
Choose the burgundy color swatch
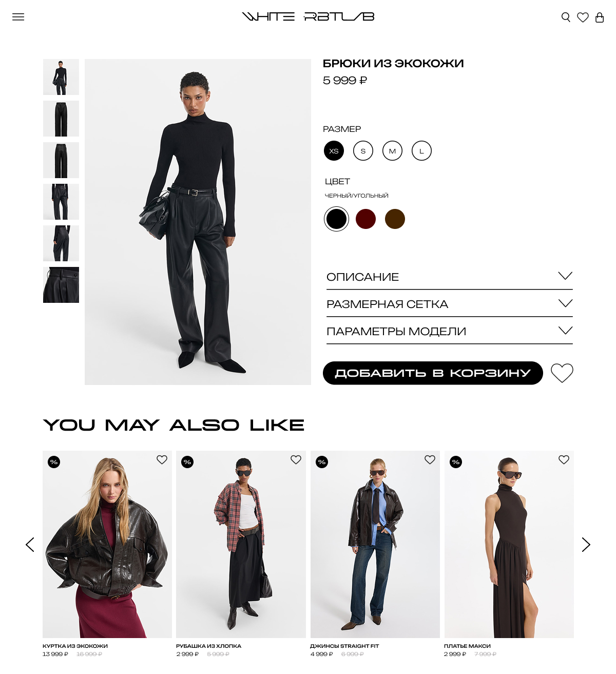click(x=365, y=219)
